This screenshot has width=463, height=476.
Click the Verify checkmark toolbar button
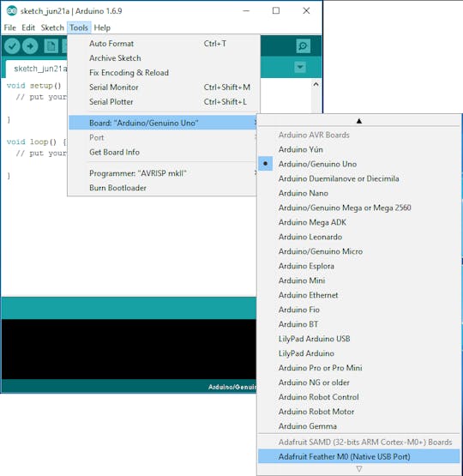click(12, 46)
